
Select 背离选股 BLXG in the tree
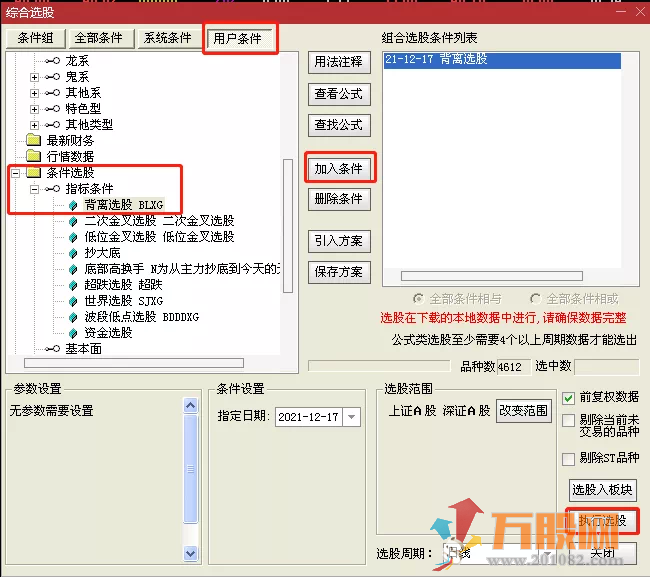click(124, 205)
